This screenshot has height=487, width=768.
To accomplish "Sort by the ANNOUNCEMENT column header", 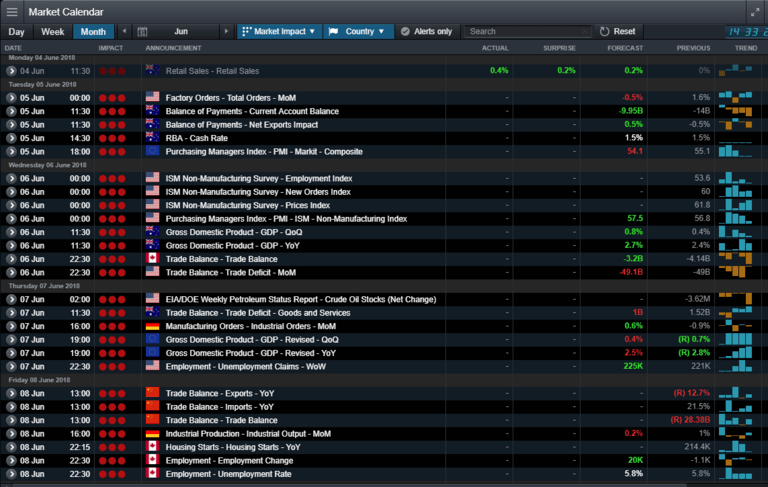I will (173, 48).
